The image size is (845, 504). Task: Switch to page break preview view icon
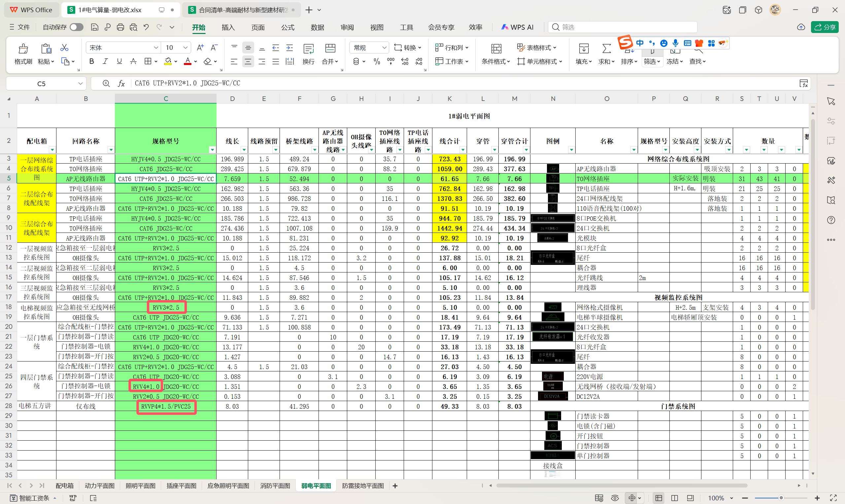click(x=674, y=498)
